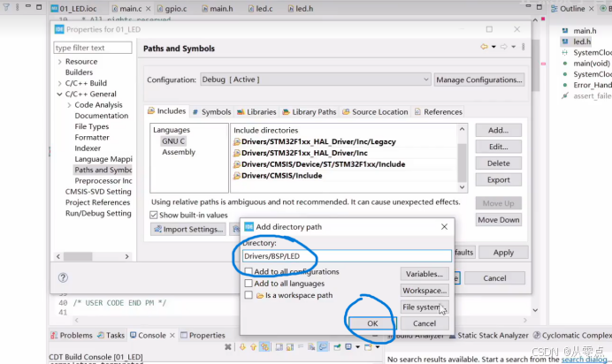Switch to the Libraries tab
The height and width of the screenshot is (364, 612).
pos(256,112)
